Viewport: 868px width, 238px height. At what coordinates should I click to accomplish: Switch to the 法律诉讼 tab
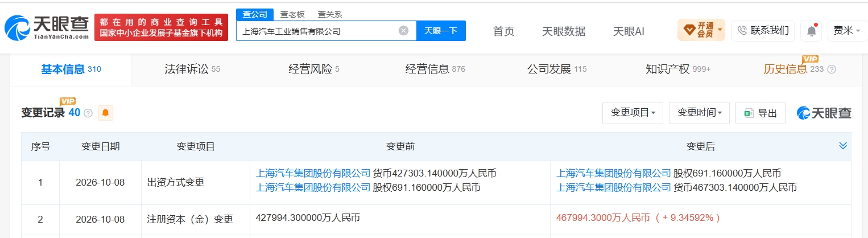[x=192, y=69]
